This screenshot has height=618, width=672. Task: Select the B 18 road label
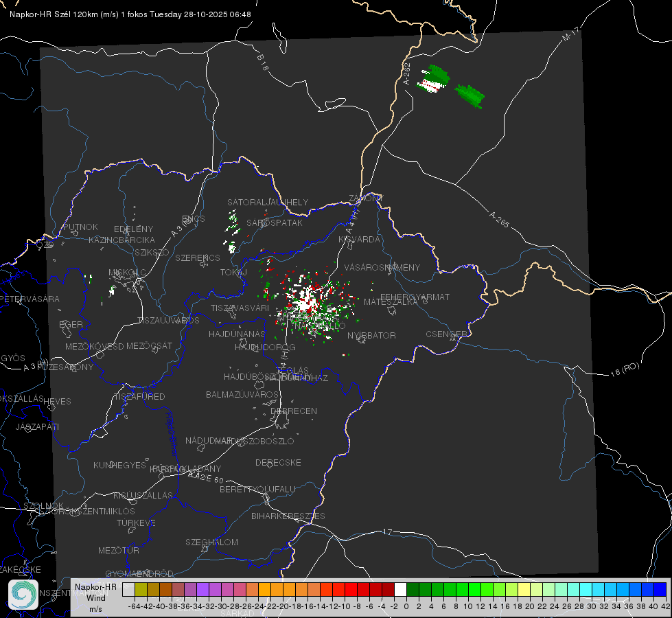click(262, 62)
